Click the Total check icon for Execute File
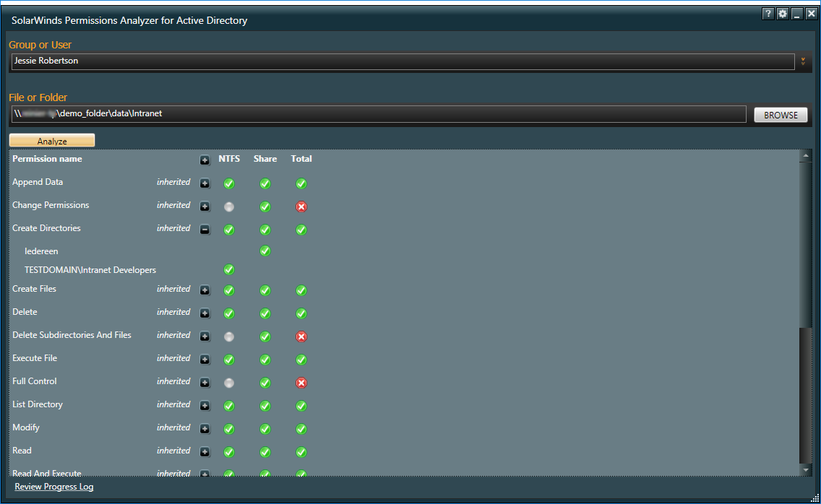 tap(301, 360)
